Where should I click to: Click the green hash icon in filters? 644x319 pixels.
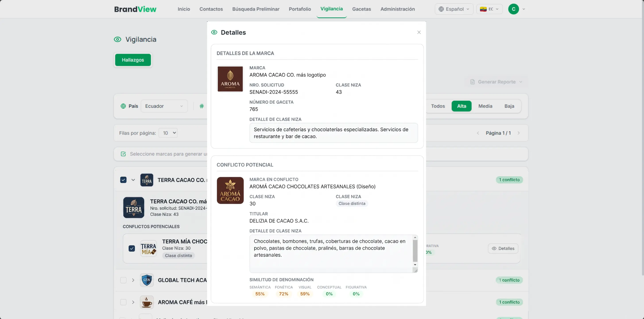click(x=202, y=106)
